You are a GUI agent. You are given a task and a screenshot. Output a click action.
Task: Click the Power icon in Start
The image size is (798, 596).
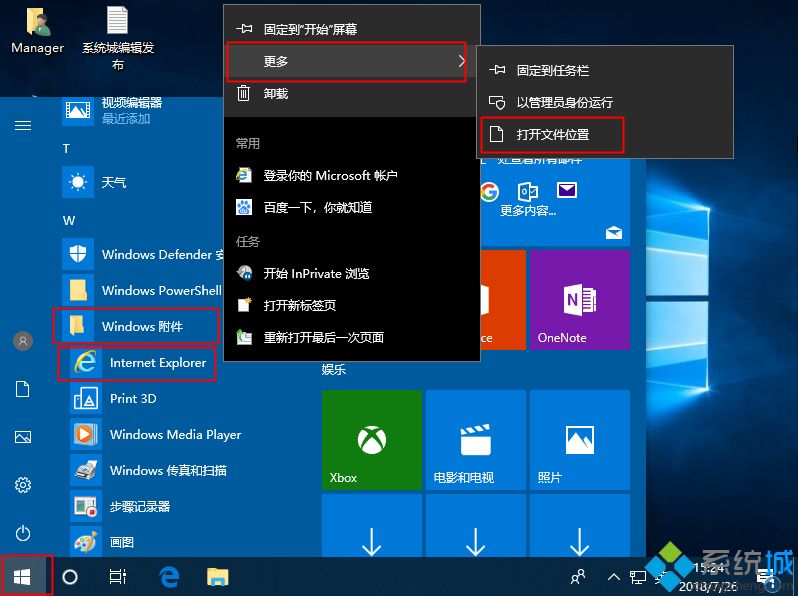[23, 533]
